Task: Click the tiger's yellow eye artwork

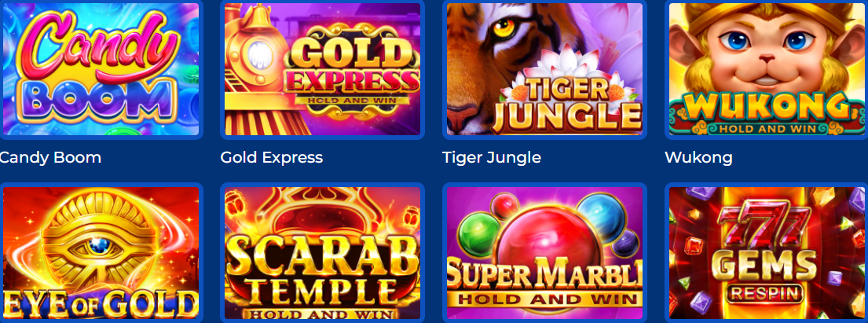Action: 504,28
